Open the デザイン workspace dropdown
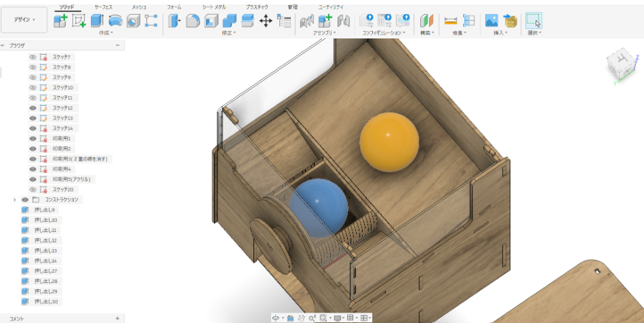 point(24,20)
